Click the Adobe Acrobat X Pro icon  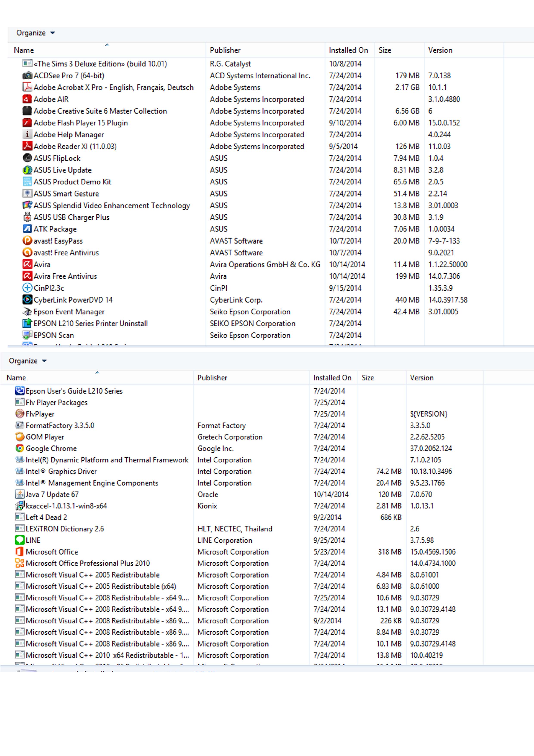(27, 87)
